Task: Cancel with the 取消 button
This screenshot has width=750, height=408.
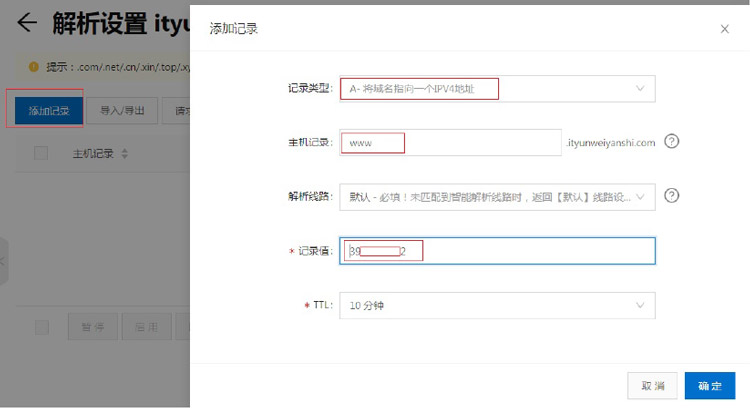Action: coord(652,386)
